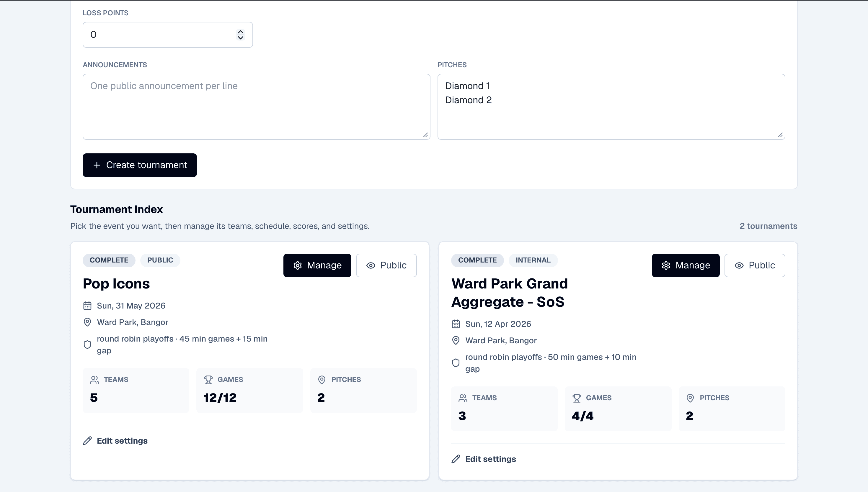This screenshot has height=492, width=868.
Task: Grab the Pitches textarea resize handle
Action: 780,135
